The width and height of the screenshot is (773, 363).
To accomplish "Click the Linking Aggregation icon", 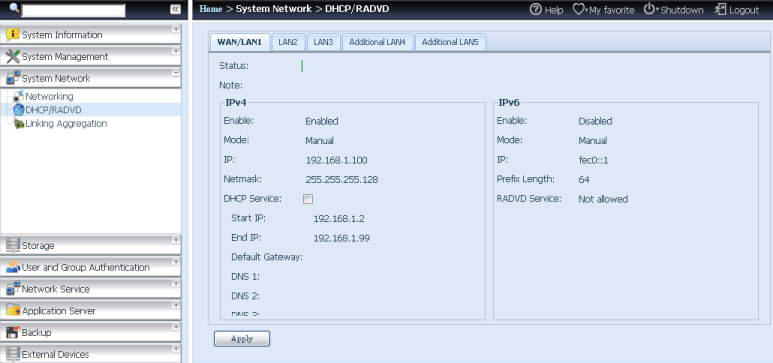I will point(19,123).
